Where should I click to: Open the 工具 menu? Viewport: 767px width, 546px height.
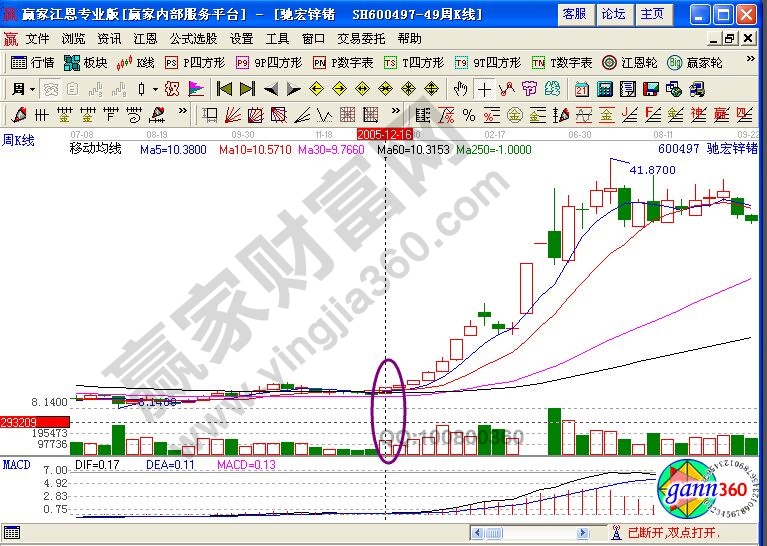tap(277, 38)
